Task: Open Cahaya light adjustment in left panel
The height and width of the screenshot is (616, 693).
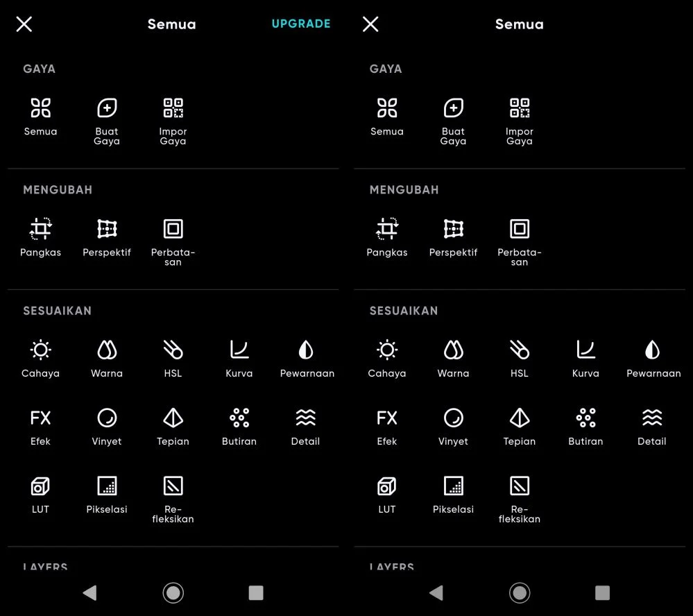Action: [x=41, y=359]
